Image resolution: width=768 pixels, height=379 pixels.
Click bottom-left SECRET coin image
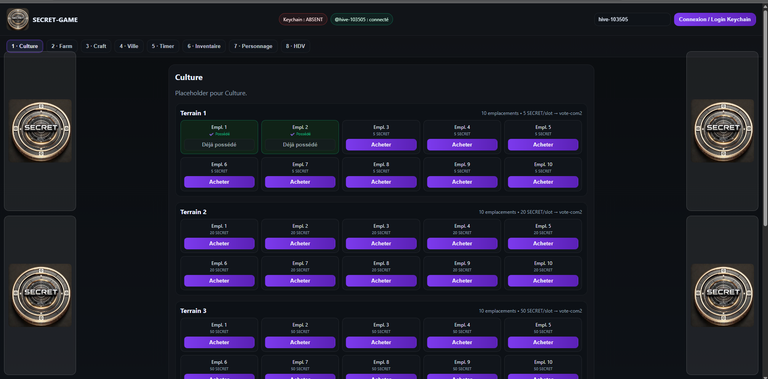pos(40,295)
